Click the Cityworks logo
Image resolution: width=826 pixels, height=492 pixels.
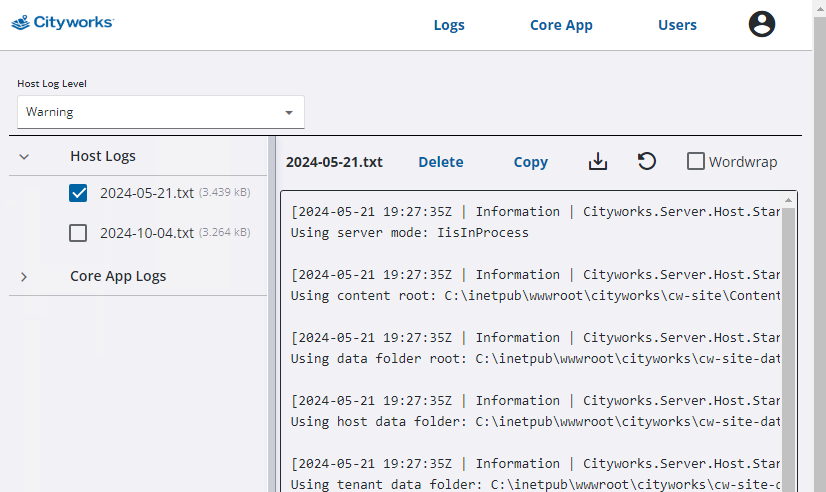coord(62,22)
